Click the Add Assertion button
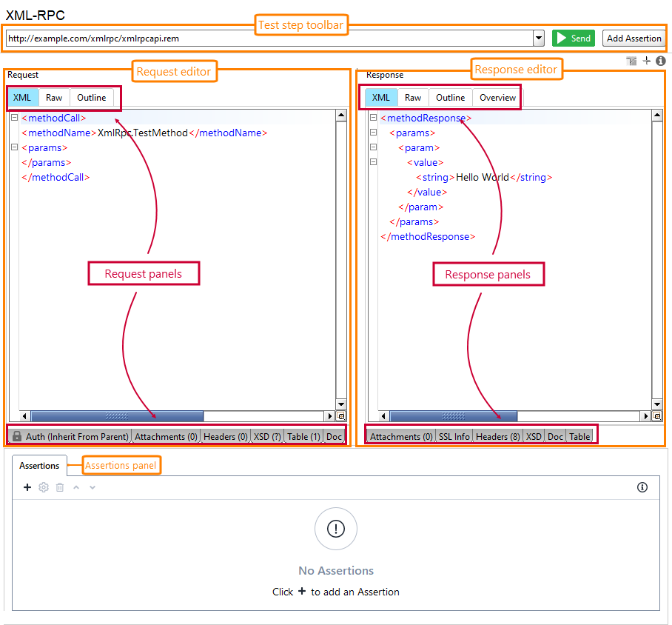 pyautogui.click(x=634, y=39)
